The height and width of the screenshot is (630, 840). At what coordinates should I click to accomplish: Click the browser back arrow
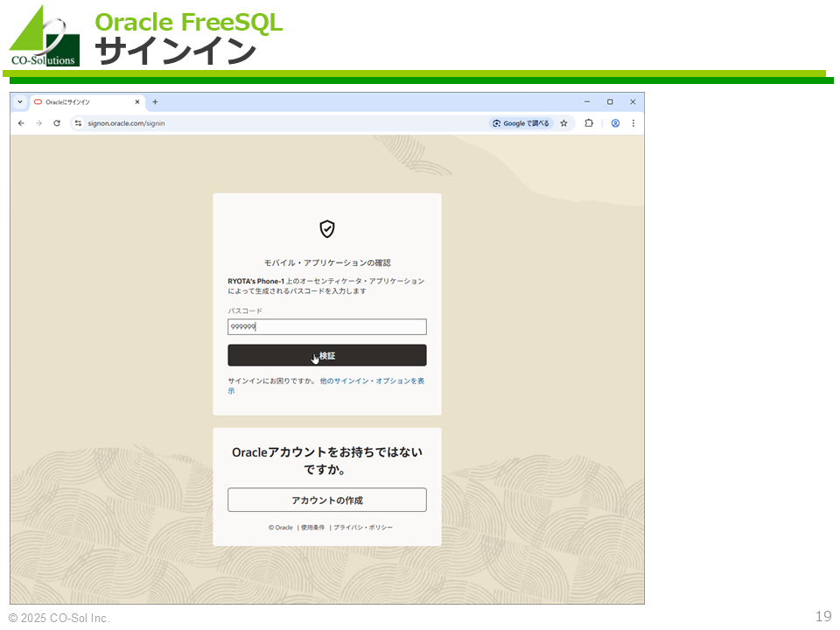21,123
